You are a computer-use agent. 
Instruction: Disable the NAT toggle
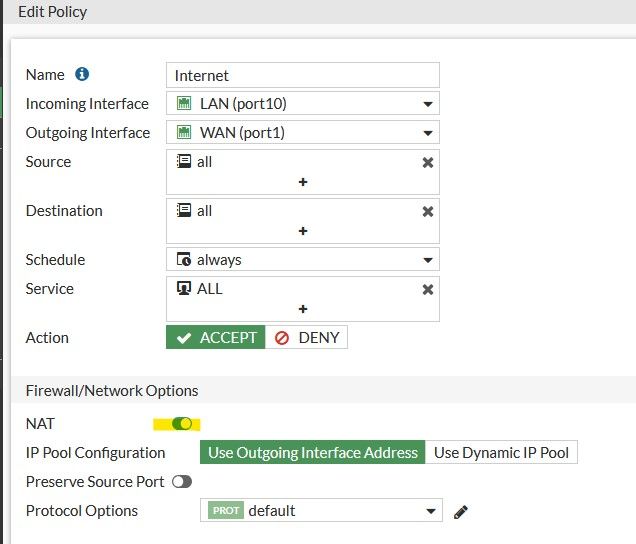click(x=182, y=424)
